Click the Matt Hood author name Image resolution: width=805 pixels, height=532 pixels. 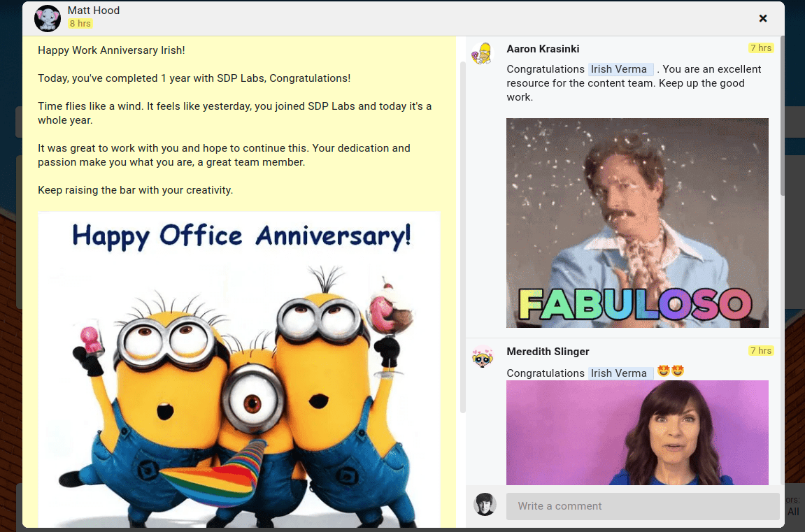[94, 10]
